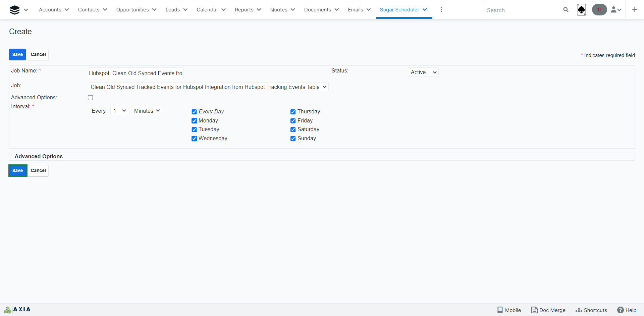Viewport: 644px width, 316px height.
Task: Open the Accounts module tab
Action: [50, 10]
